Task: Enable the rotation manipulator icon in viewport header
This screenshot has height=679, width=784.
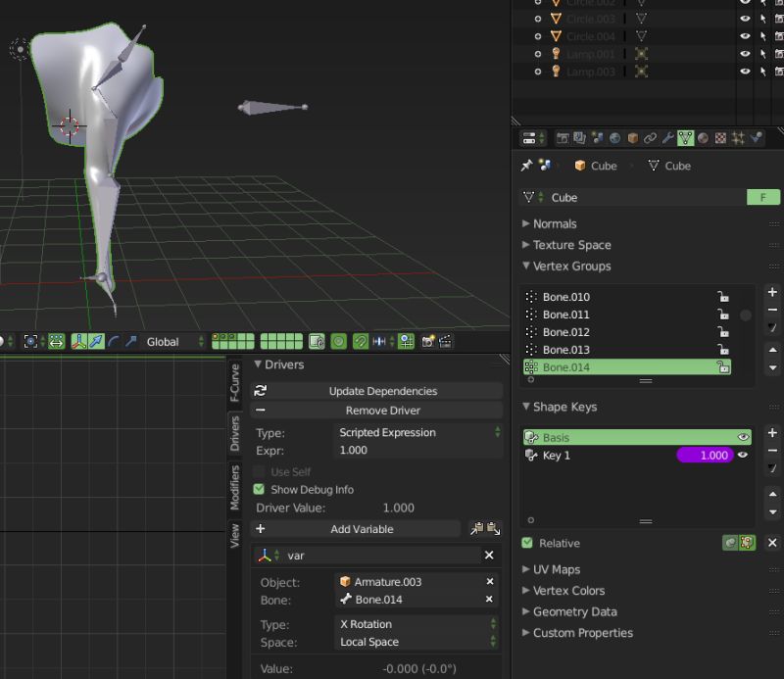Action: (x=113, y=342)
